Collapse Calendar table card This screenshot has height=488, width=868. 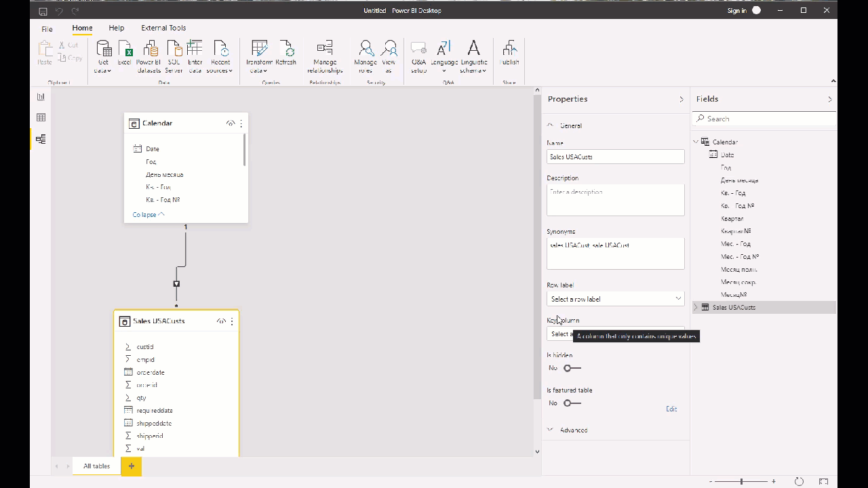pos(149,214)
